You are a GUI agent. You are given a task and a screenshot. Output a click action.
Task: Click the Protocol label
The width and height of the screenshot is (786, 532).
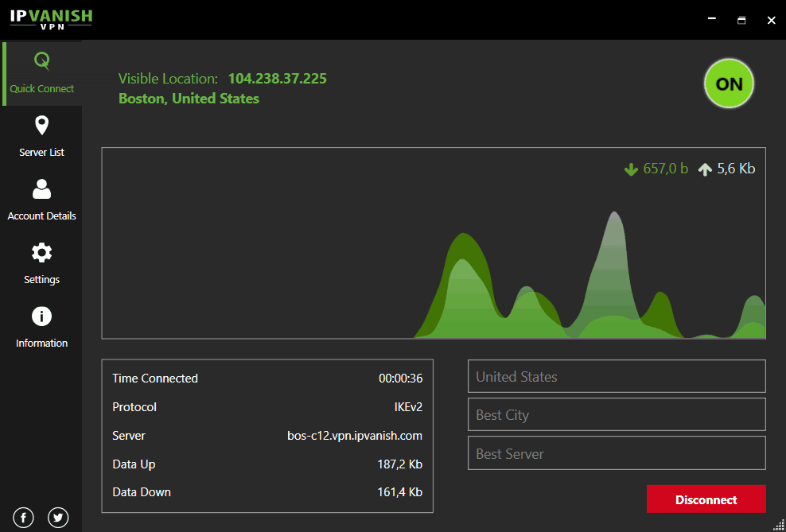click(134, 407)
